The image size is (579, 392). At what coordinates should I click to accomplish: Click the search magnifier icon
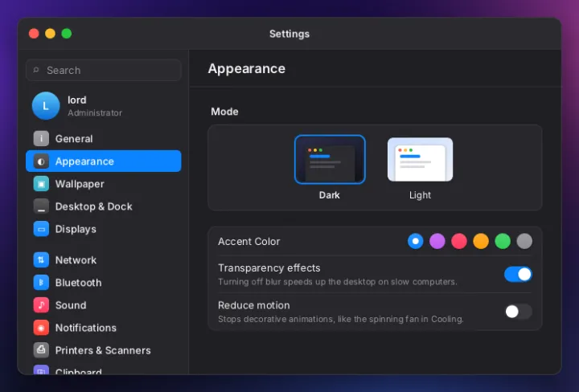[36, 70]
